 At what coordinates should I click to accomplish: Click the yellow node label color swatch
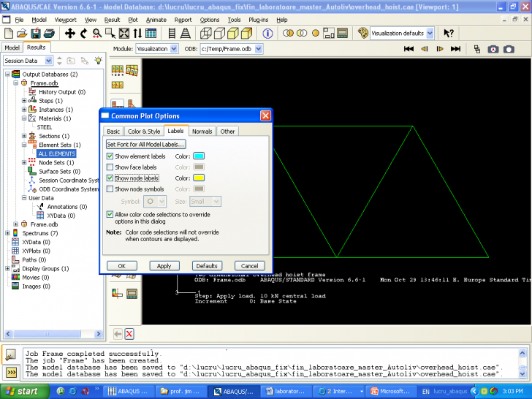pyautogui.click(x=199, y=178)
